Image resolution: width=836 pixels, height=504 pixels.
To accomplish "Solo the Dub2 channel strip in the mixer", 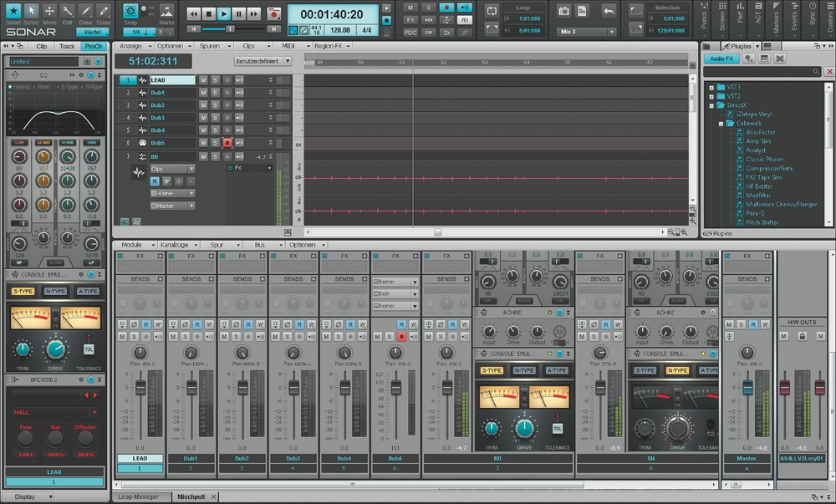I will pyautogui.click(x=237, y=337).
